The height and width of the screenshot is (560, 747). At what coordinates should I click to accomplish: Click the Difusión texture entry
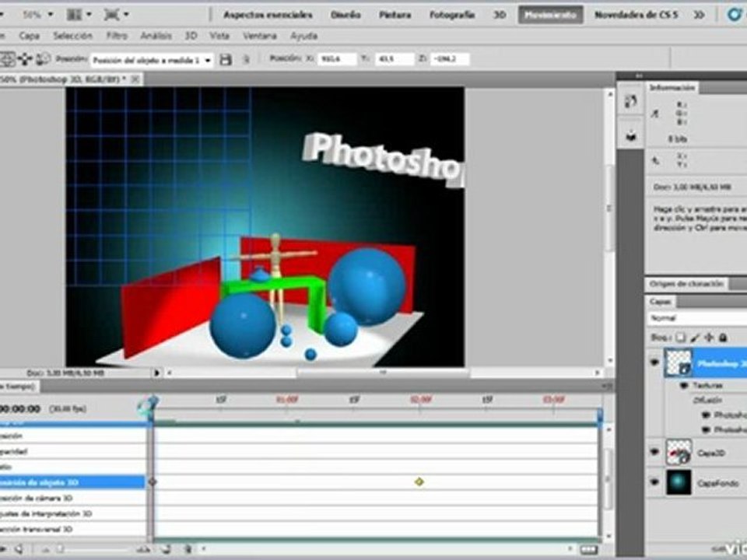point(707,401)
